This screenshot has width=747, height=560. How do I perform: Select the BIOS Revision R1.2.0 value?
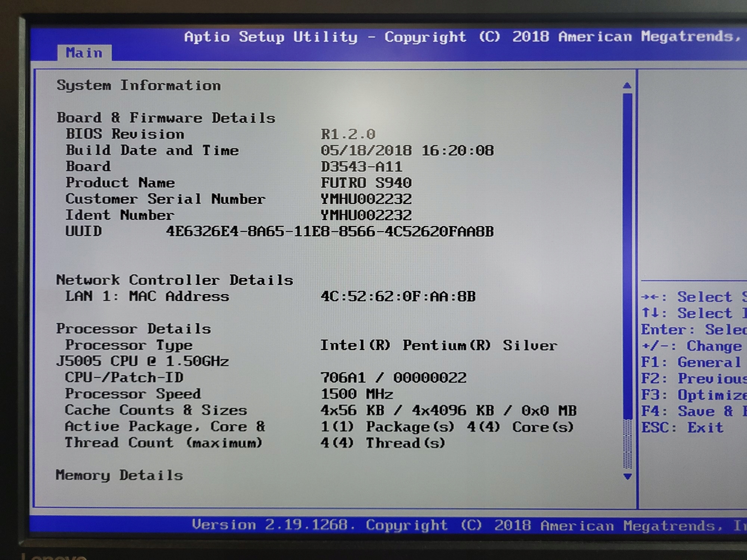(348, 134)
